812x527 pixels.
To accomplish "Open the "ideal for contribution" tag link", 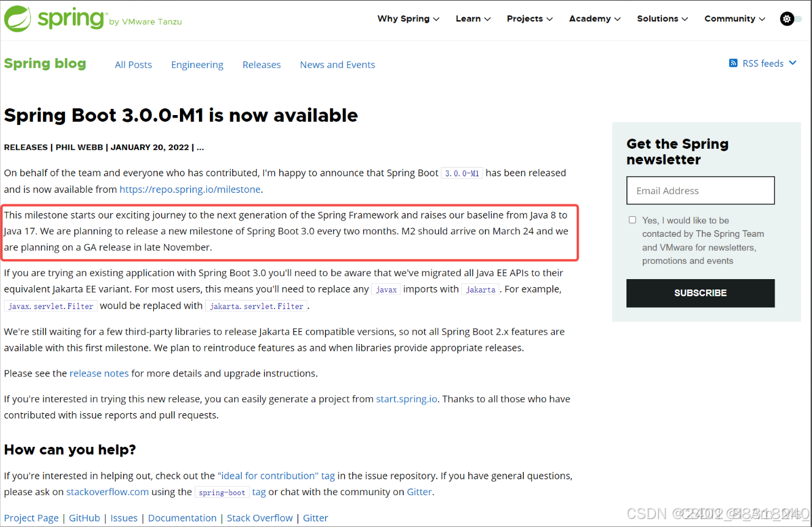I will coord(276,476).
